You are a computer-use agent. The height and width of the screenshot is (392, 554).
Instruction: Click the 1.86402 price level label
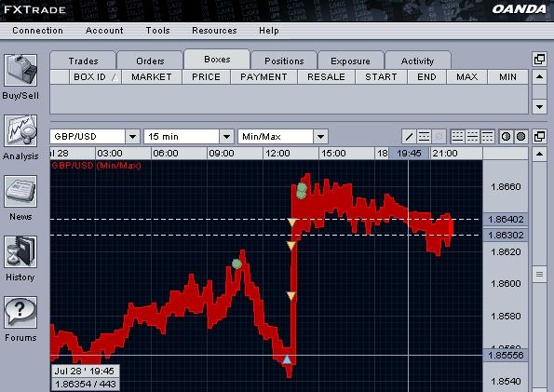(506, 220)
